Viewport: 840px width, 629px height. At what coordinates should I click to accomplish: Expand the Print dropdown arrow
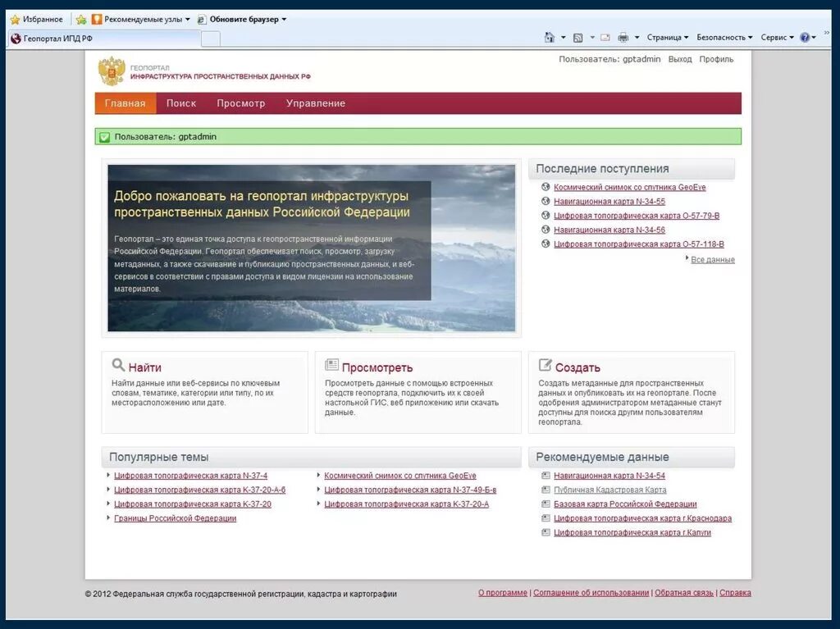point(637,38)
